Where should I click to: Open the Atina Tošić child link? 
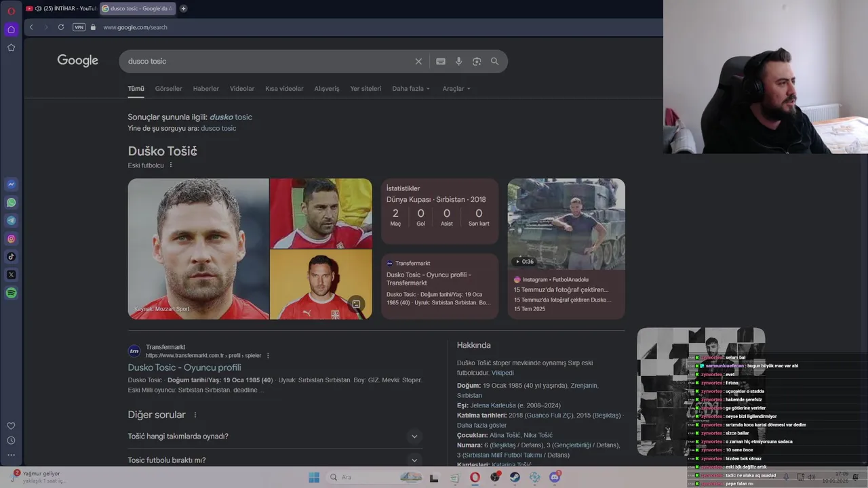point(505,435)
